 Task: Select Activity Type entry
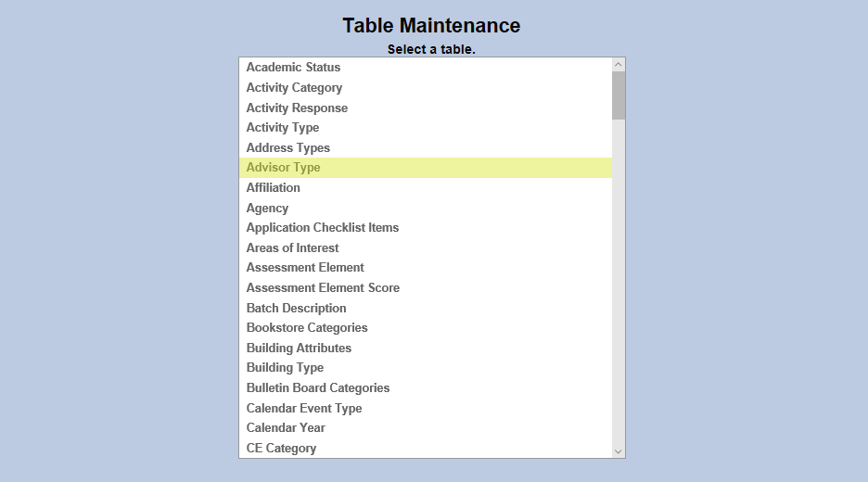[x=283, y=128]
